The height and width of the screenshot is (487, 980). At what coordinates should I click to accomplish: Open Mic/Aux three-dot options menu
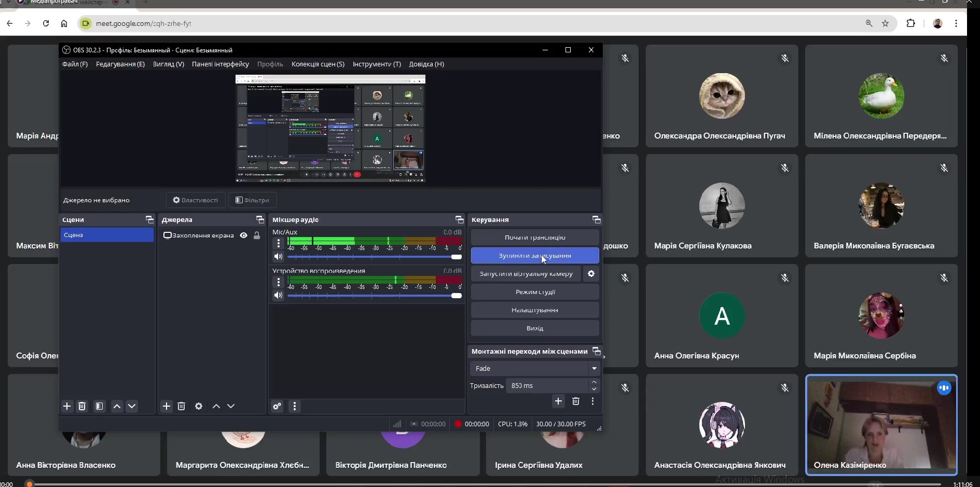279,243
